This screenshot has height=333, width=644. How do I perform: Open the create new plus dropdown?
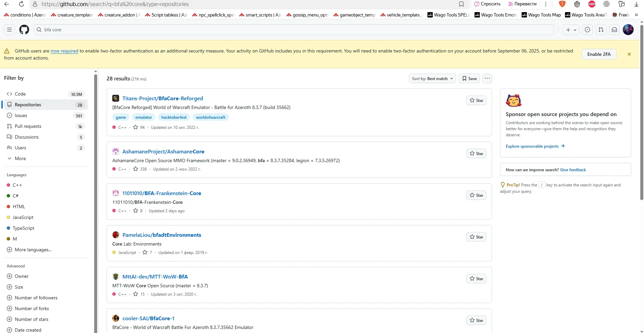click(571, 30)
